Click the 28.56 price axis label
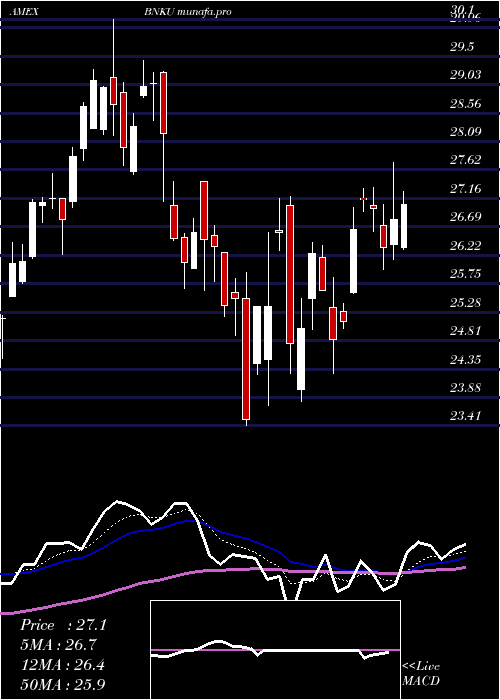Image resolution: width=500 pixels, height=700 pixels. (465, 104)
